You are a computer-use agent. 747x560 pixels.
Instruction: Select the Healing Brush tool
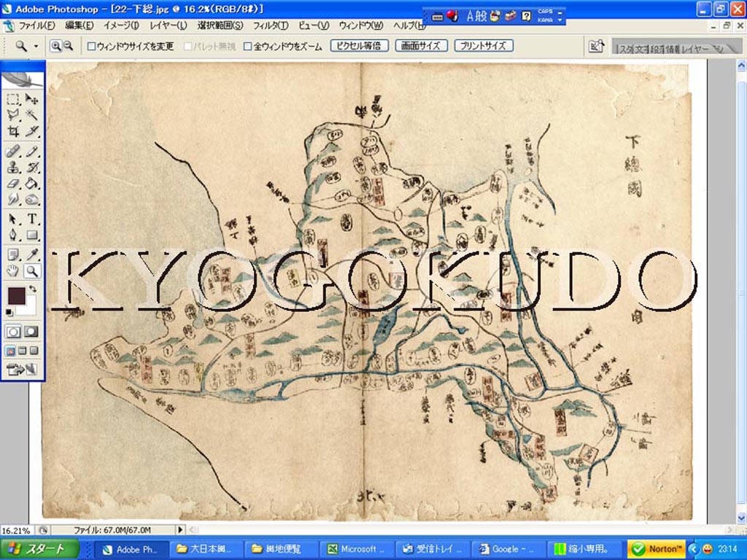point(13,152)
